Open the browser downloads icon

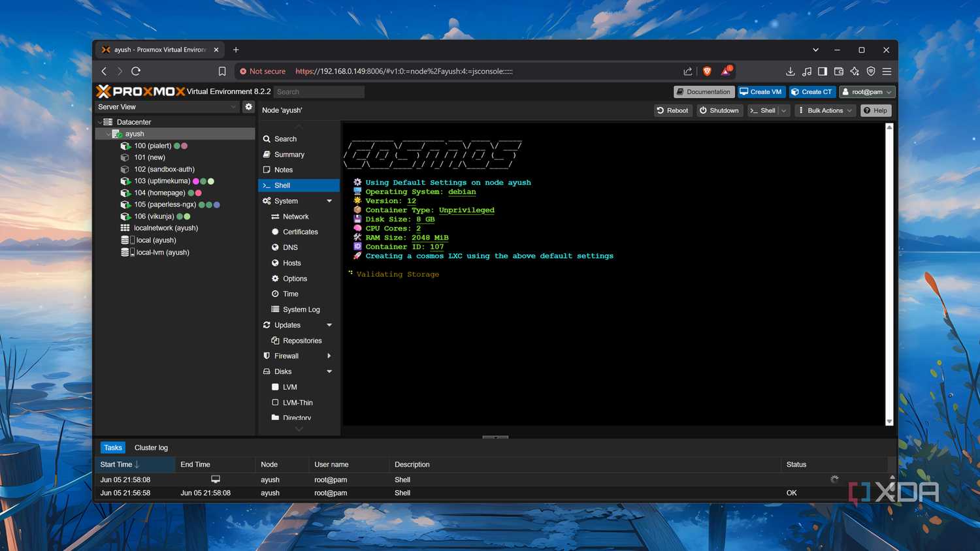(x=790, y=71)
